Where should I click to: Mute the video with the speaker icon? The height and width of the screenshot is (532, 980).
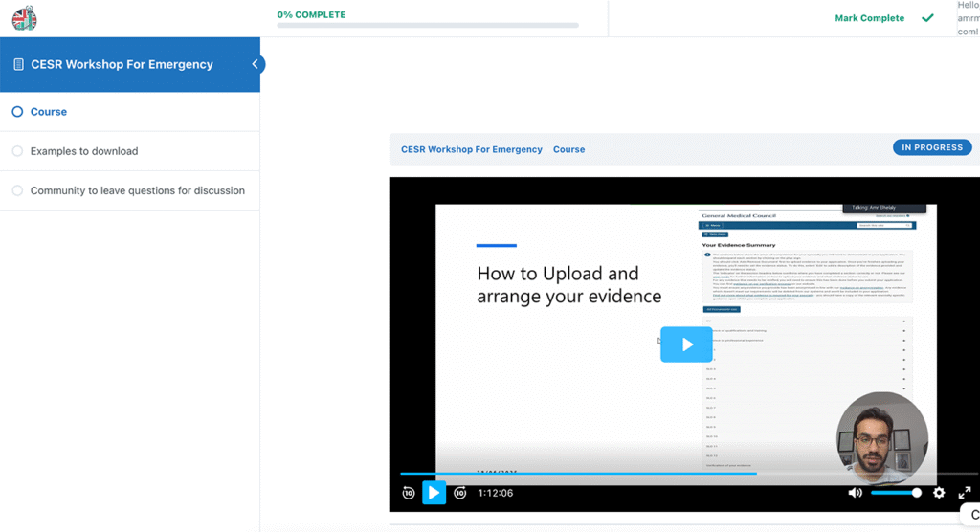click(855, 493)
